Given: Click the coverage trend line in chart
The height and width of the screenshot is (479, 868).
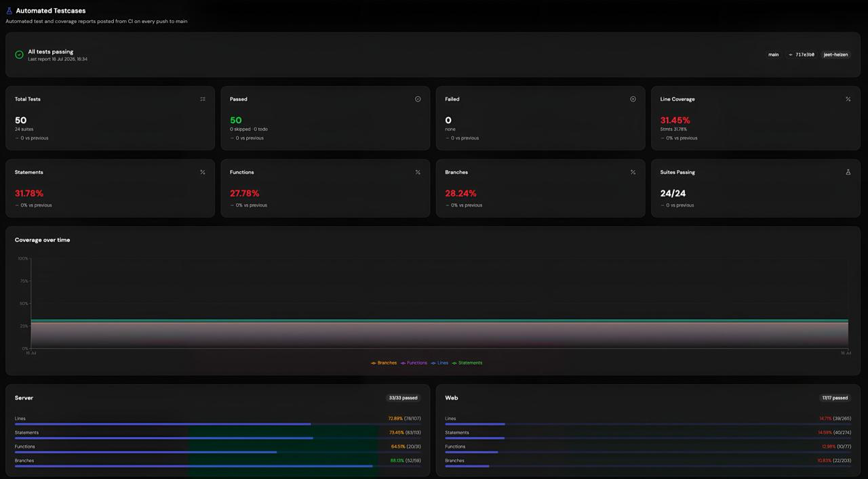Looking at the screenshot, I should tap(439, 321).
